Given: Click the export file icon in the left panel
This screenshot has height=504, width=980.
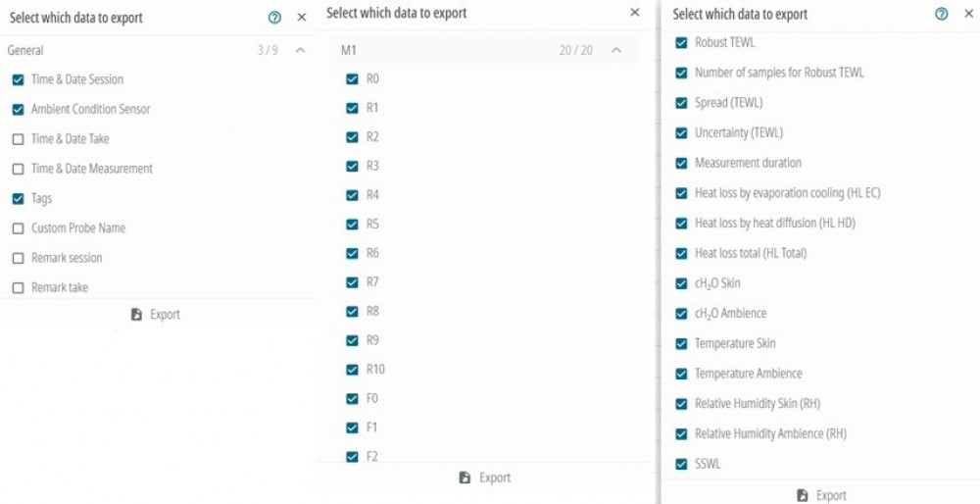Looking at the screenshot, I should click(x=136, y=315).
